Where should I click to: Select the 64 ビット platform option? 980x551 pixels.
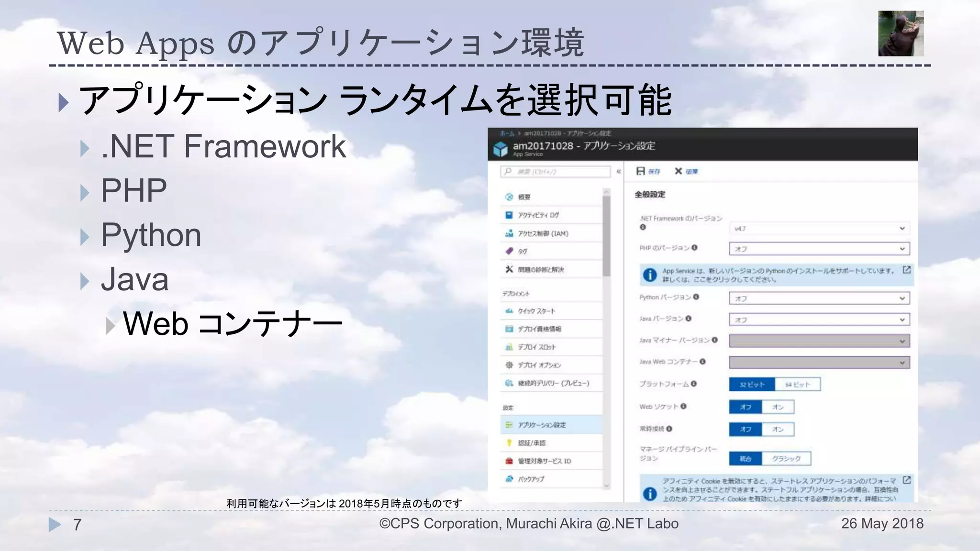point(797,384)
